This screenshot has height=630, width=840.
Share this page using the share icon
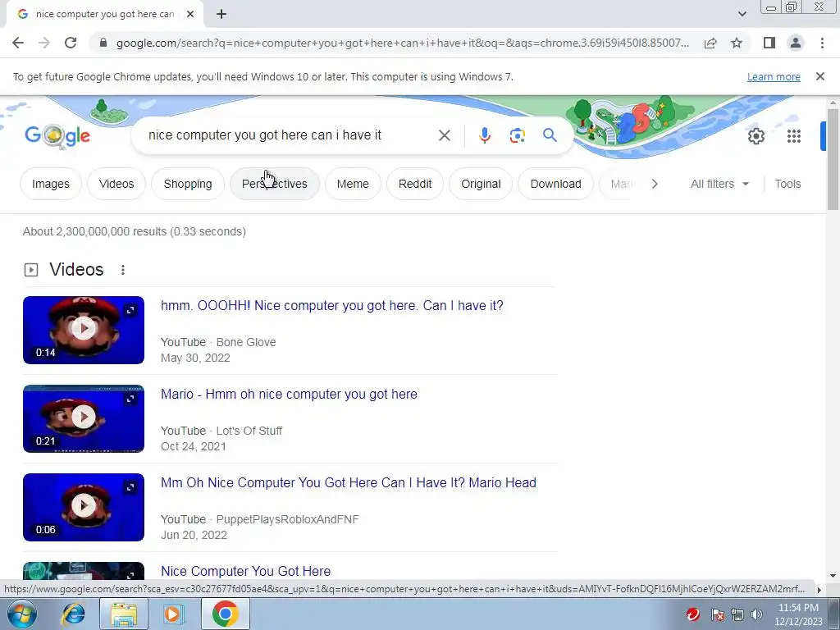(x=710, y=43)
